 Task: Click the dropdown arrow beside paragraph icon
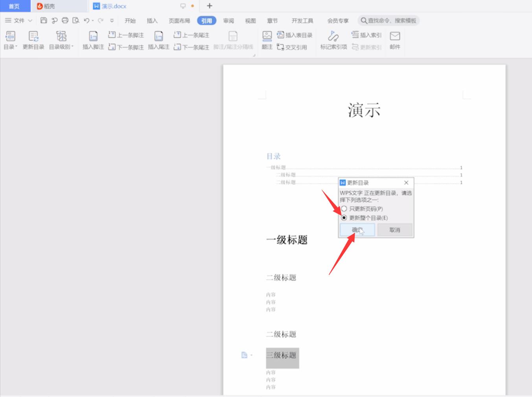[x=252, y=355]
